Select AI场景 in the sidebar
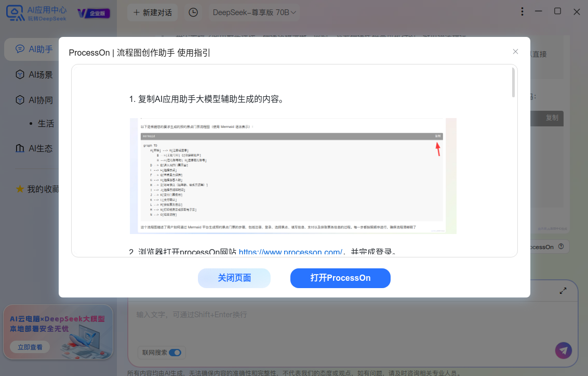 coord(34,75)
